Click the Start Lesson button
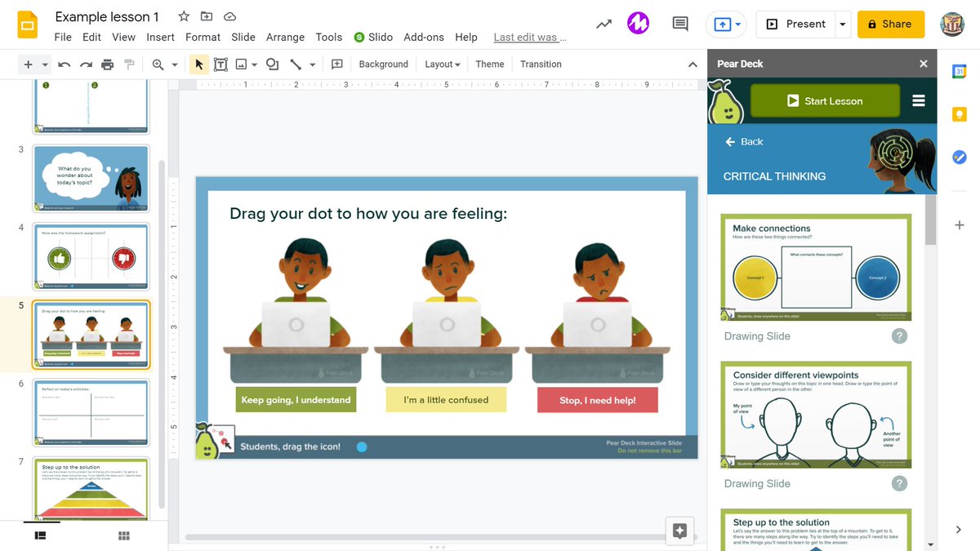The width and height of the screenshot is (980, 551). [825, 100]
